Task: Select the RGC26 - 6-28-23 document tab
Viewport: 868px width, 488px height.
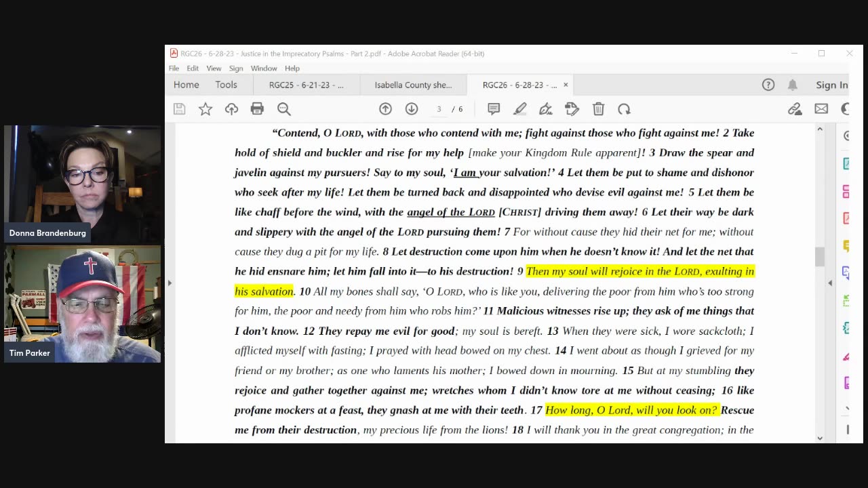Action: (519, 85)
